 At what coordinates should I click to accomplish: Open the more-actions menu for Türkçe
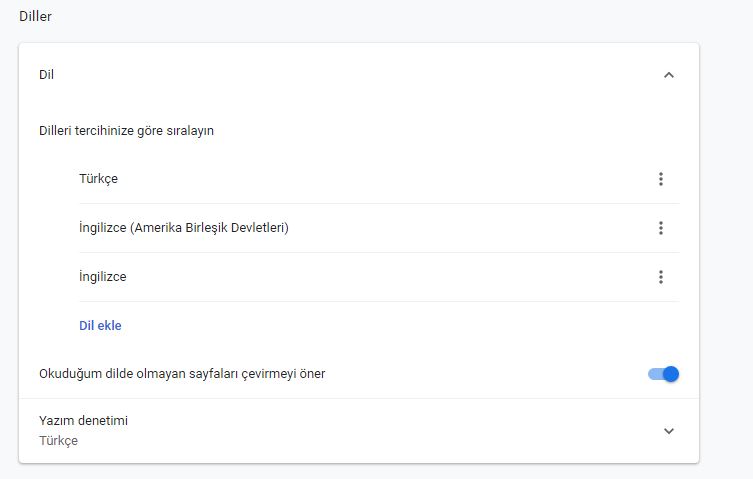660,179
